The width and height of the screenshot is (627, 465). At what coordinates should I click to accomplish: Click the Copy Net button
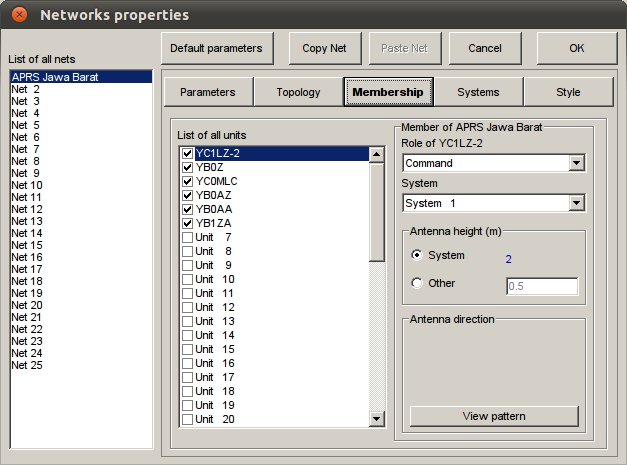[x=325, y=48]
